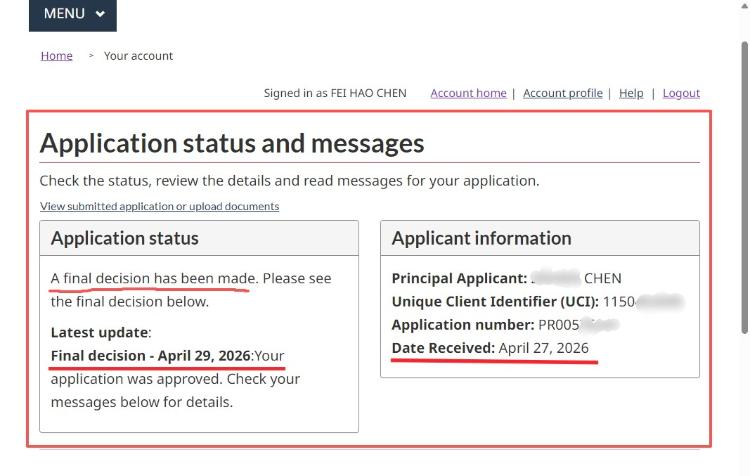Select the 'Your account' breadcrumb item
This screenshot has width=750, height=476.
pyautogui.click(x=138, y=56)
